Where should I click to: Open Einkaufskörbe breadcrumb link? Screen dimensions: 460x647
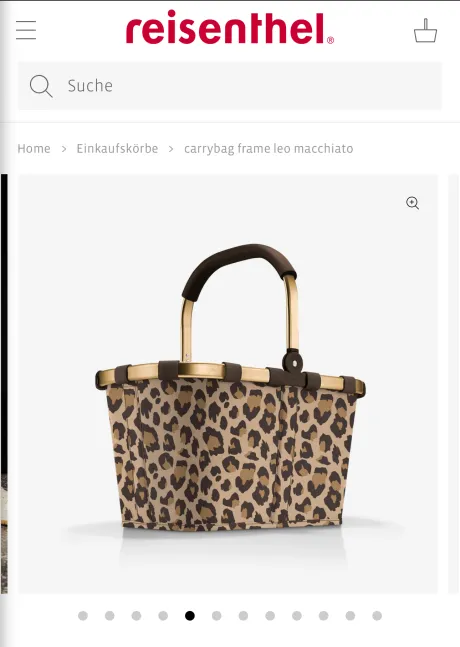[x=117, y=149]
